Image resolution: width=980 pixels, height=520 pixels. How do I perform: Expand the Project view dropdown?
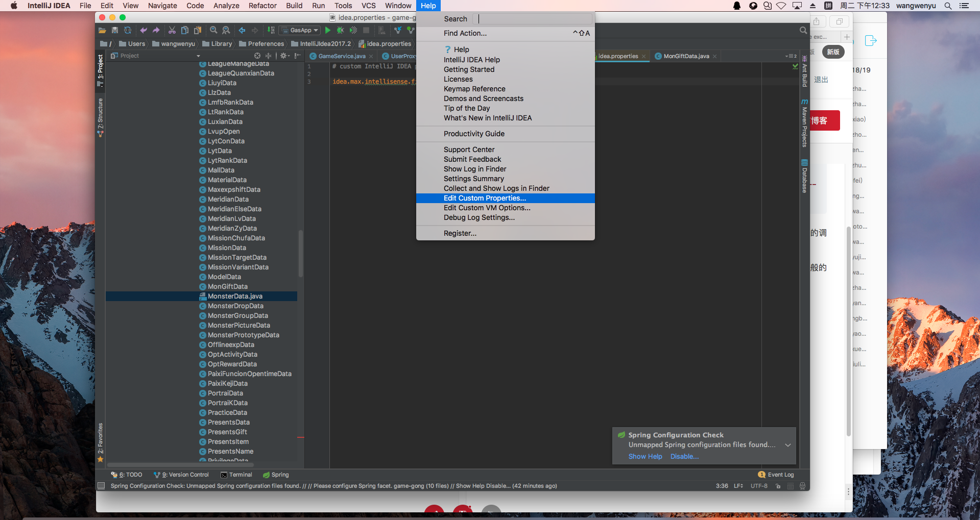pyautogui.click(x=198, y=56)
